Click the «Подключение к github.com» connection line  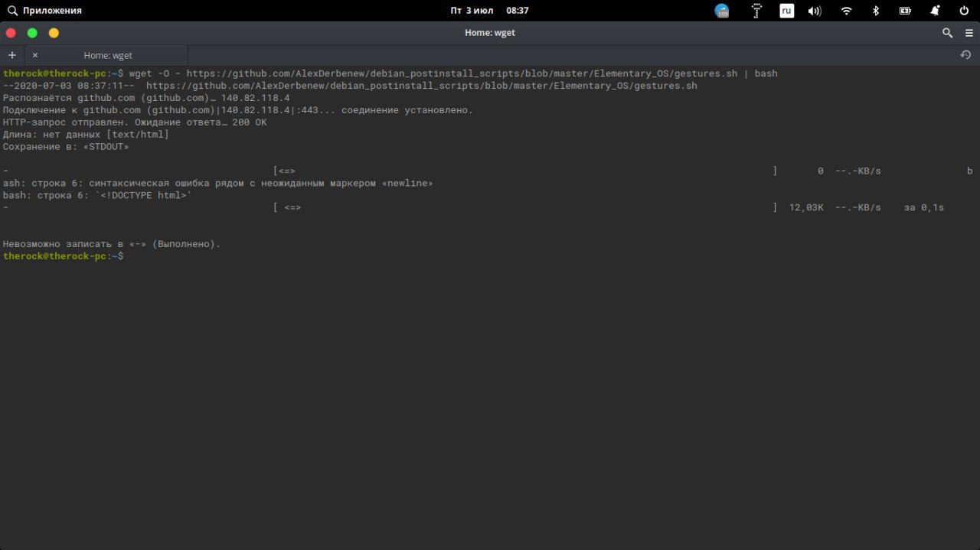click(238, 110)
